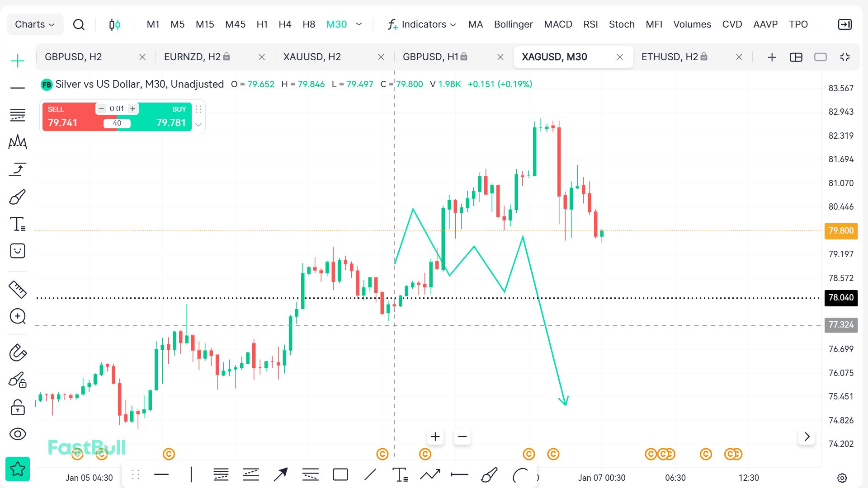Select the arrow drawing tool in bottom toolbar
868x488 pixels.
(280, 475)
